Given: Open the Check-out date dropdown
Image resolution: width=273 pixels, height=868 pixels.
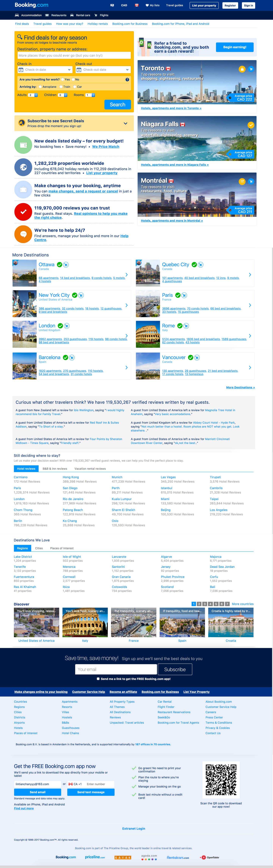Looking at the screenshot, I should (x=103, y=70).
